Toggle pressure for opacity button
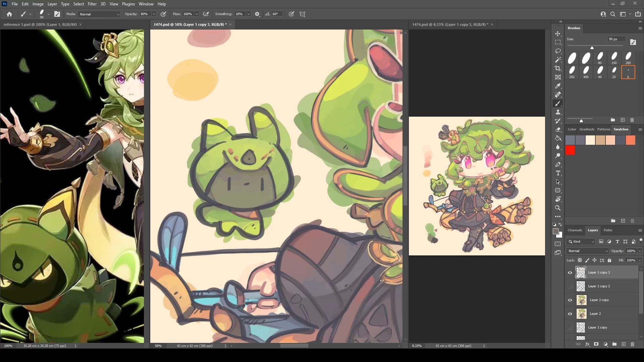This screenshot has width=644, height=362. coord(163,14)
